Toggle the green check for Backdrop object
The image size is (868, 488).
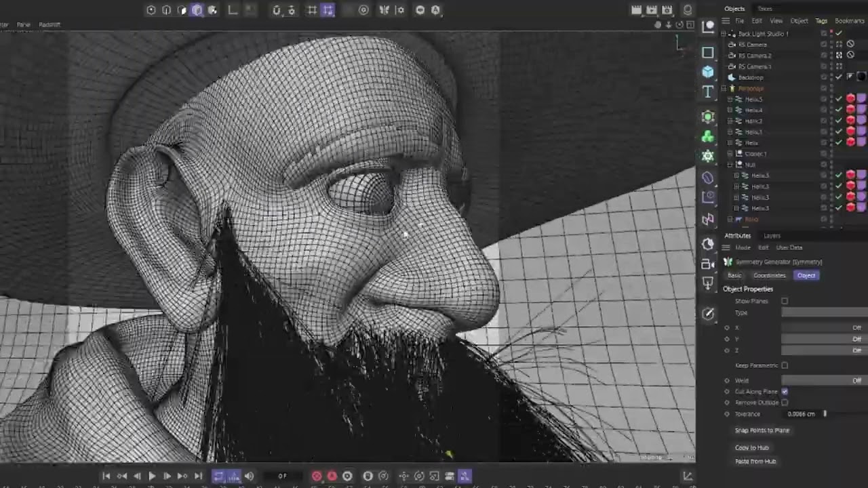tap(839, 77)
